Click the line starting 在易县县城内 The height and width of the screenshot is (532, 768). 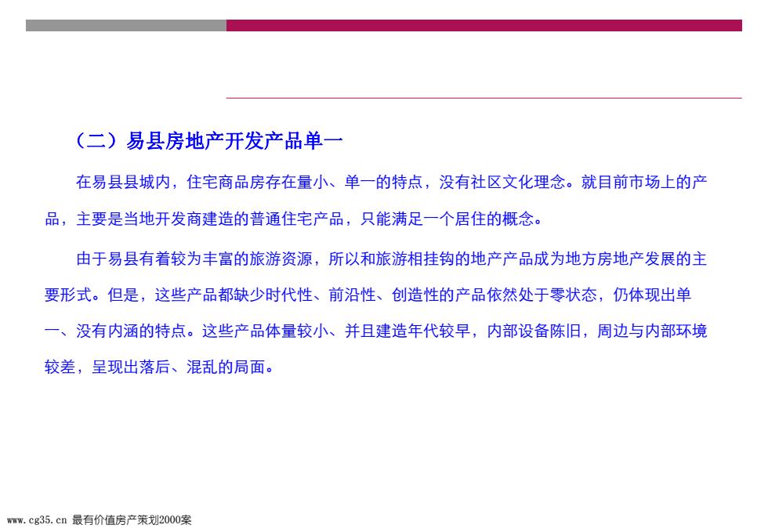tap(391, 183)
